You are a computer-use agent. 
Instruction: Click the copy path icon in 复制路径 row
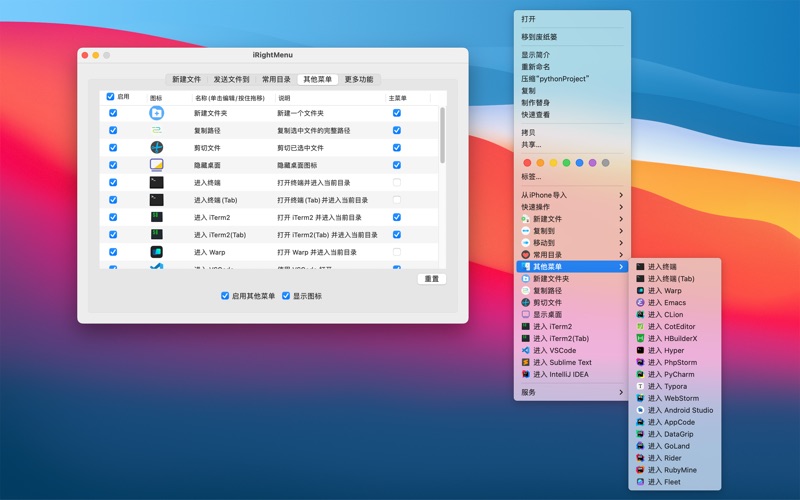[x=157, y=130]
